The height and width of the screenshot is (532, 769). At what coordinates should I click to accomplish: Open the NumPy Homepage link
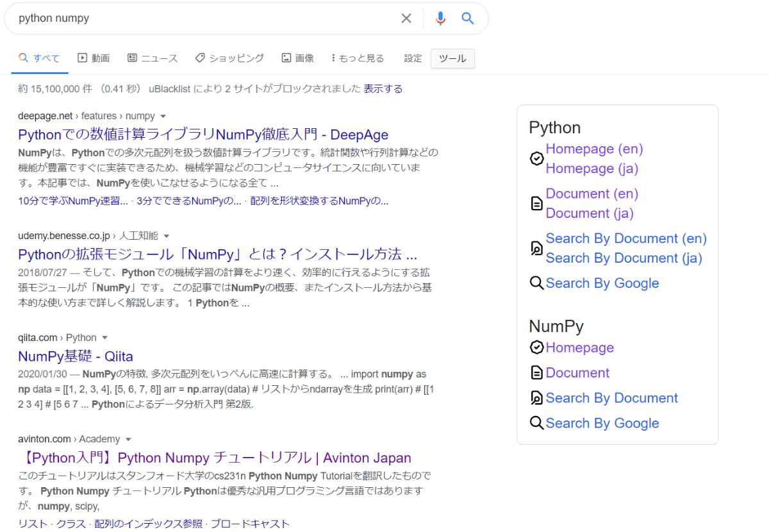coord(580,347)
